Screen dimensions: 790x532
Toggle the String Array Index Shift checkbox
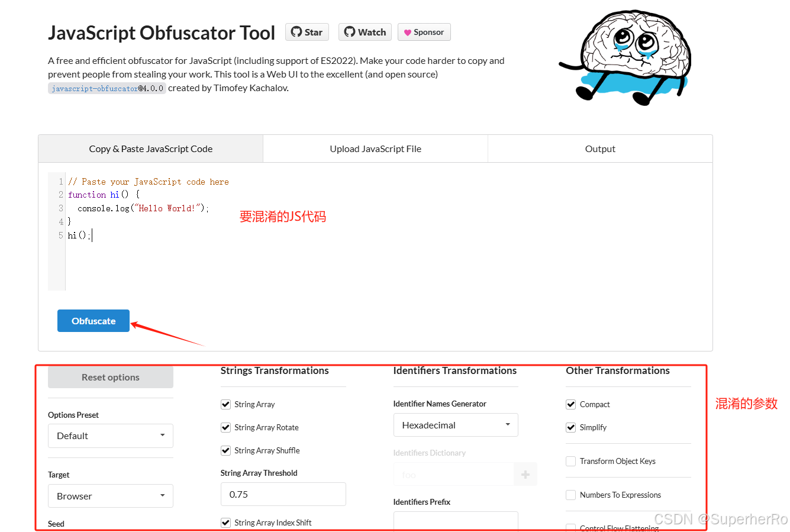(x=225, y=523)
